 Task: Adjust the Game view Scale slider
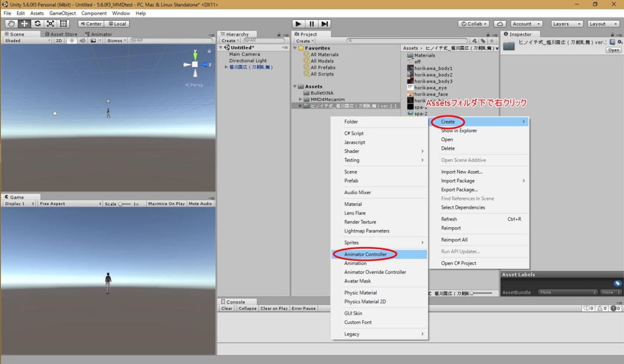pyautogui.click(x=124, y=204)
